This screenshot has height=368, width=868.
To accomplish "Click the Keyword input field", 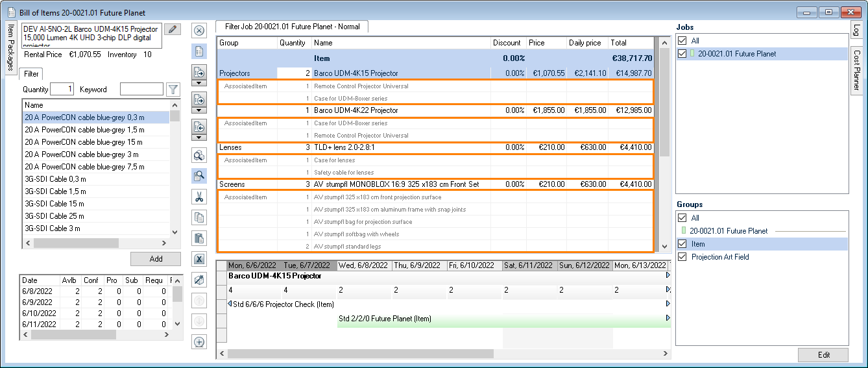I will (x=141, y=90).
